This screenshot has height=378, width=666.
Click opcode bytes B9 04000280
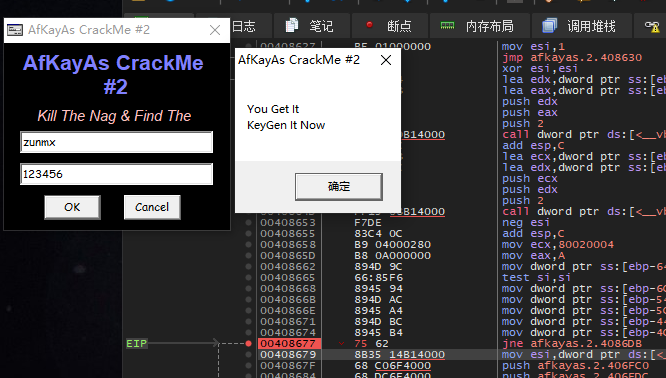(393, 245)
